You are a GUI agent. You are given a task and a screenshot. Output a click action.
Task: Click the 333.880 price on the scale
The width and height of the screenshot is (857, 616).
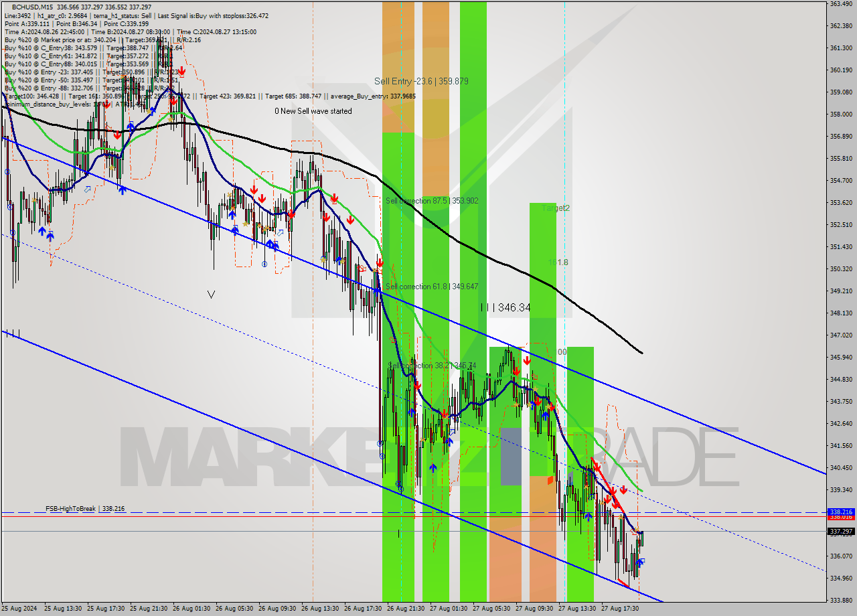point(841,600)
